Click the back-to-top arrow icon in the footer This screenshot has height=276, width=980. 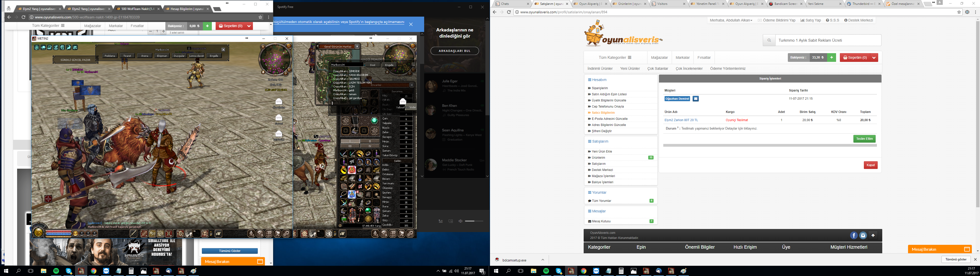click(873, 236)
